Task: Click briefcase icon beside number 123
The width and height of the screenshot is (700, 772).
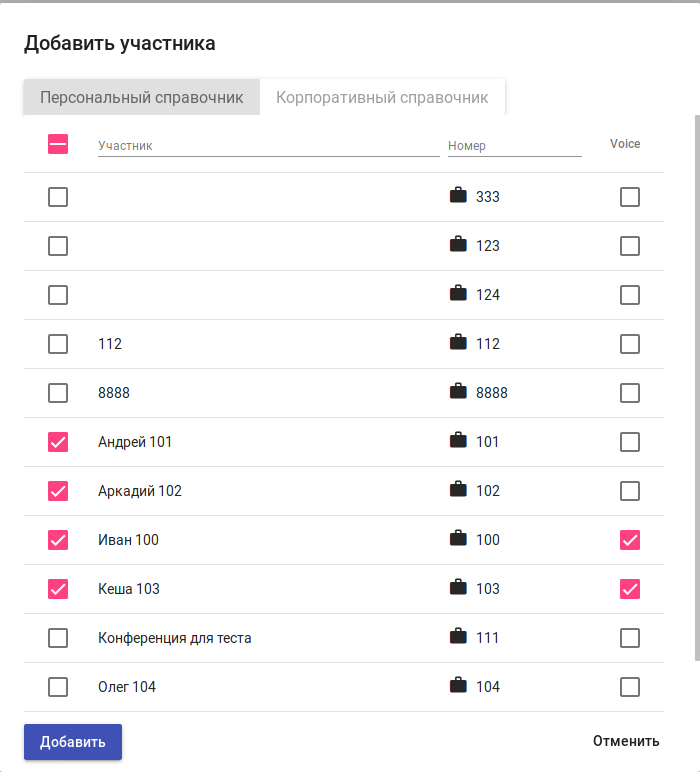Action: pyautogui.click(x=458, y=245)
